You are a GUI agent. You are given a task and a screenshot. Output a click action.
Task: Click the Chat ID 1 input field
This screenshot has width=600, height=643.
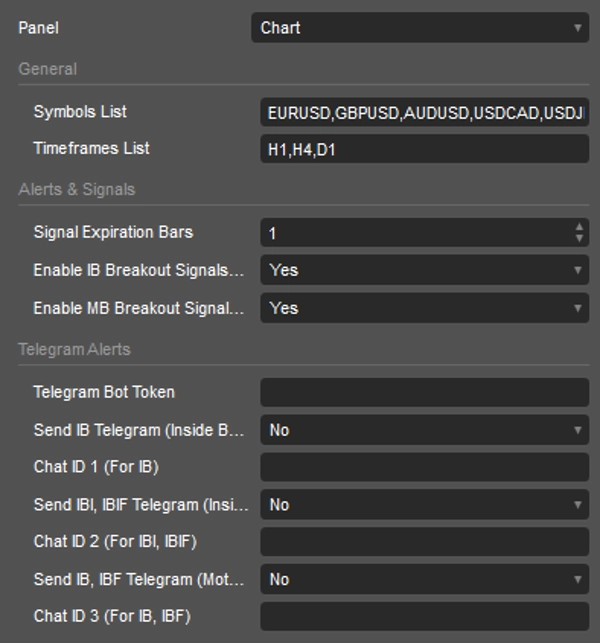(424, 467)
